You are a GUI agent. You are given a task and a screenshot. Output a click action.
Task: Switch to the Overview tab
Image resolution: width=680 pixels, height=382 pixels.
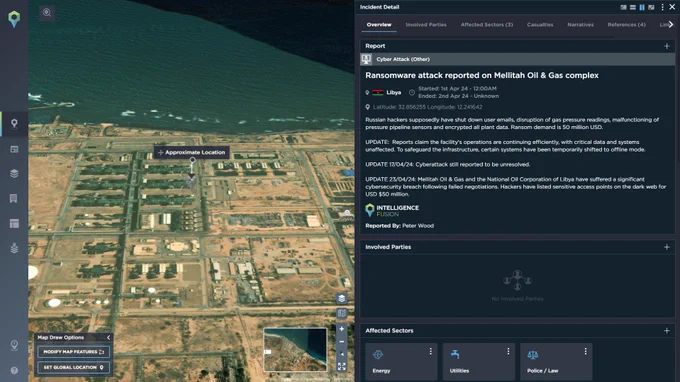pos(379,25)
